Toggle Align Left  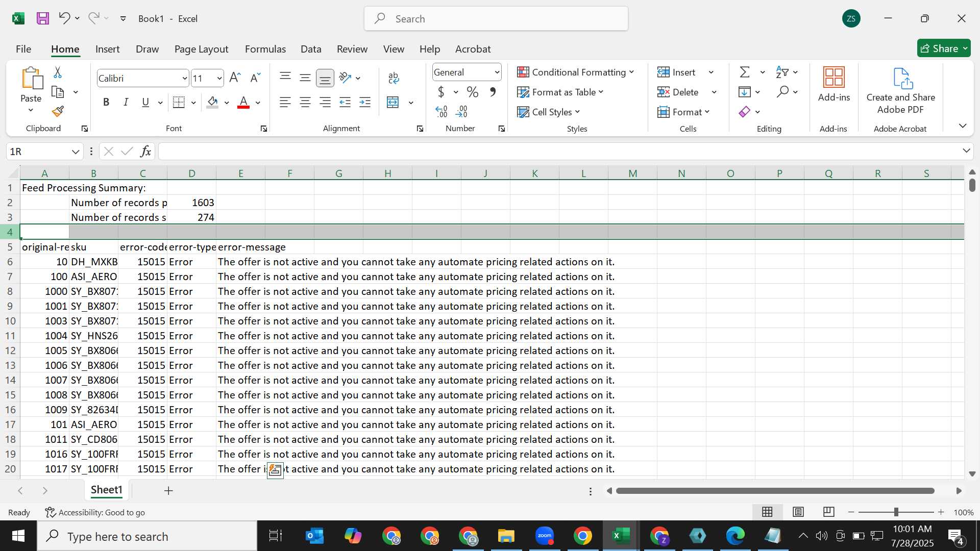point(285,102)
